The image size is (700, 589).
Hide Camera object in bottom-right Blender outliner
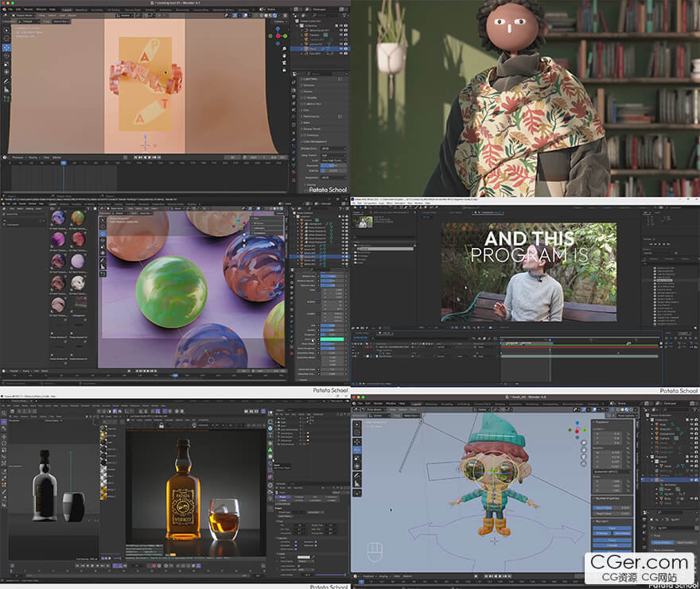(x=692, y=438)
